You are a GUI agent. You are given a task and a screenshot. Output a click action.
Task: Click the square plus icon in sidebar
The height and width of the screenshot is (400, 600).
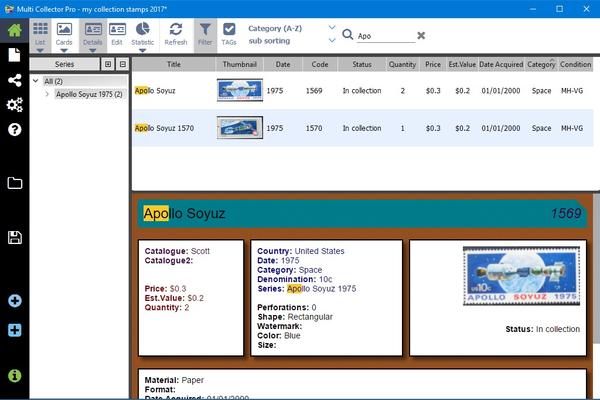click(15, 330)
